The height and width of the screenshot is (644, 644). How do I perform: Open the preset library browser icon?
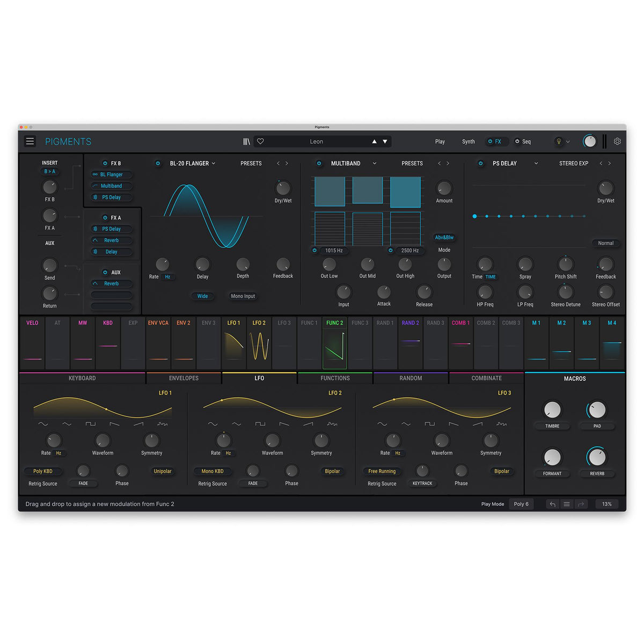coord(246,142)
